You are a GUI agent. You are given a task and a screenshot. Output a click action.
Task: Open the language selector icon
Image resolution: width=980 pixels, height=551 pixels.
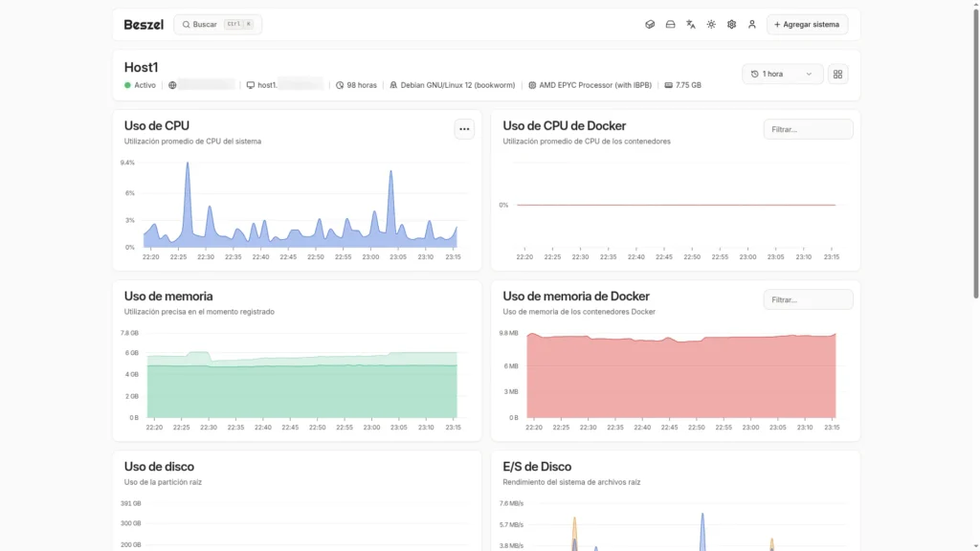691,24
